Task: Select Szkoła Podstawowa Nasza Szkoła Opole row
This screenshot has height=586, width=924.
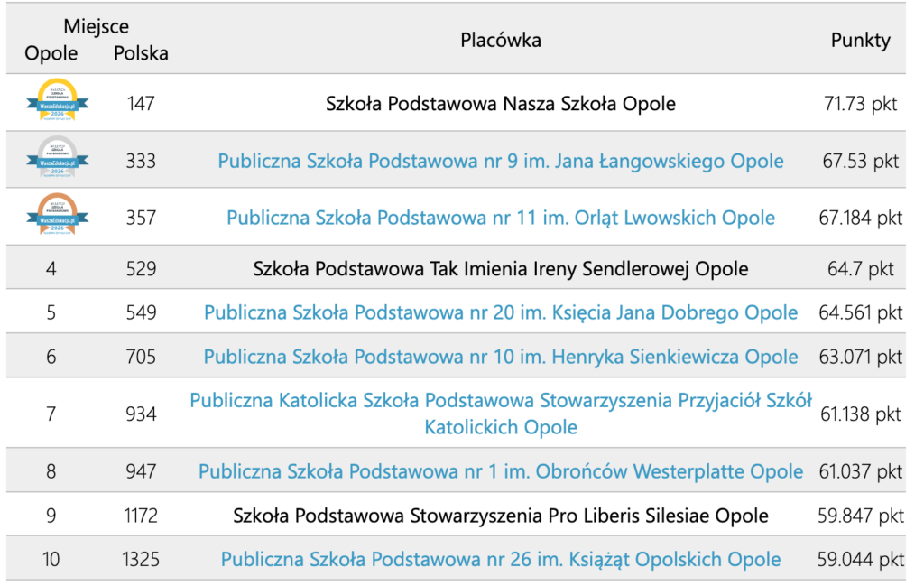Action: [501, 104]
